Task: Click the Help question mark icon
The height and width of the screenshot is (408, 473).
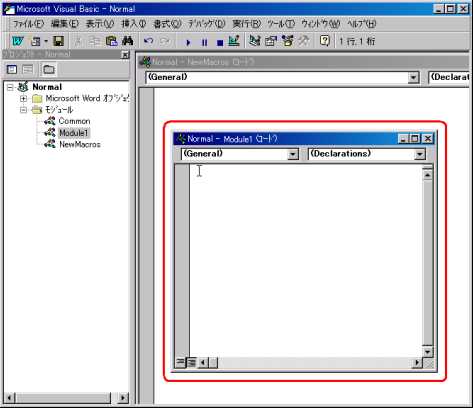Action: click(x=325, y=41)
